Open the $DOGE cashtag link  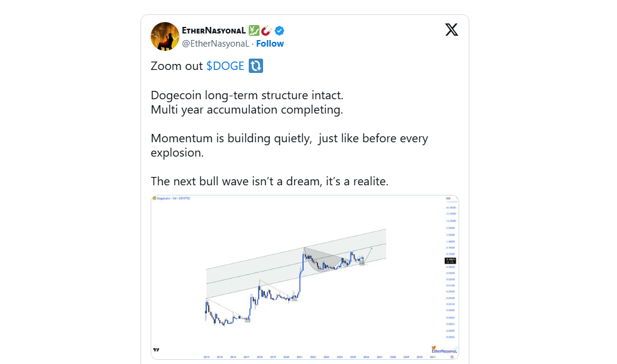(x=225, y=66)
